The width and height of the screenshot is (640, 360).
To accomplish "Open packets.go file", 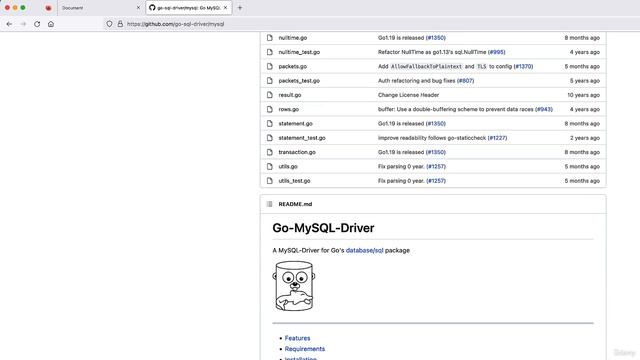I will pyautogui.click(x=293, y=66).
